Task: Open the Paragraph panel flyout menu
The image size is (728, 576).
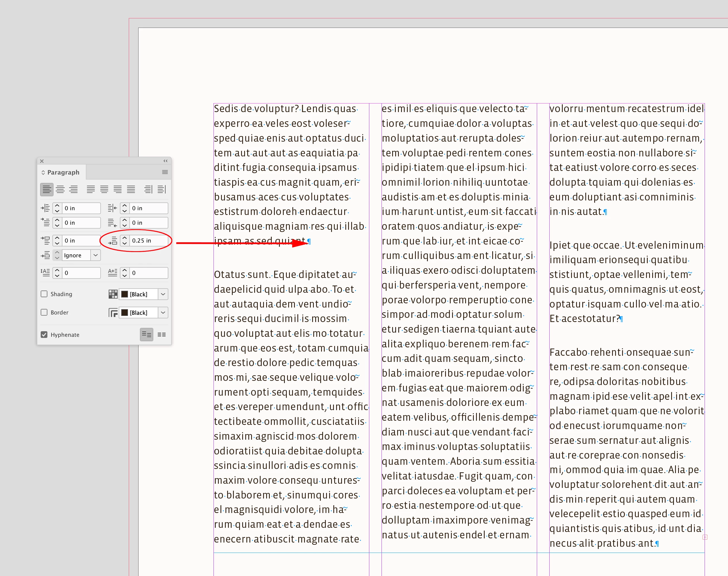Action: tap(165, 172)
